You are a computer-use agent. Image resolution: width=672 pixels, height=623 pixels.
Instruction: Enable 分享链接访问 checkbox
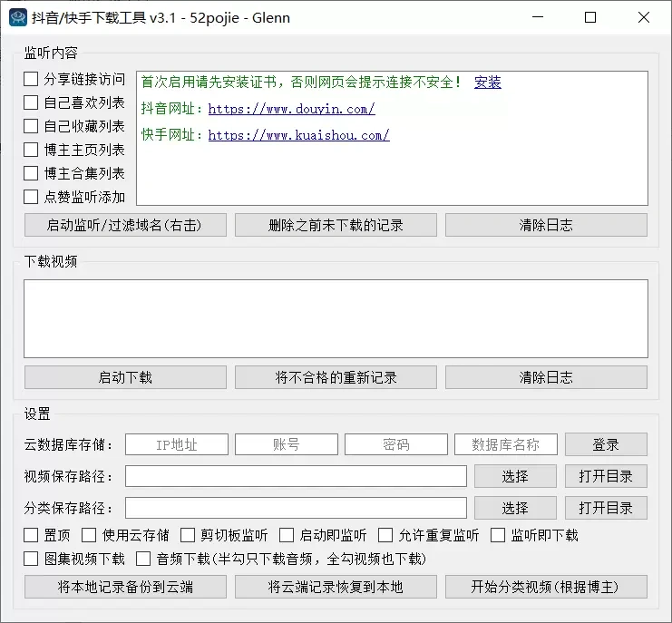click(x=32, y=79)
